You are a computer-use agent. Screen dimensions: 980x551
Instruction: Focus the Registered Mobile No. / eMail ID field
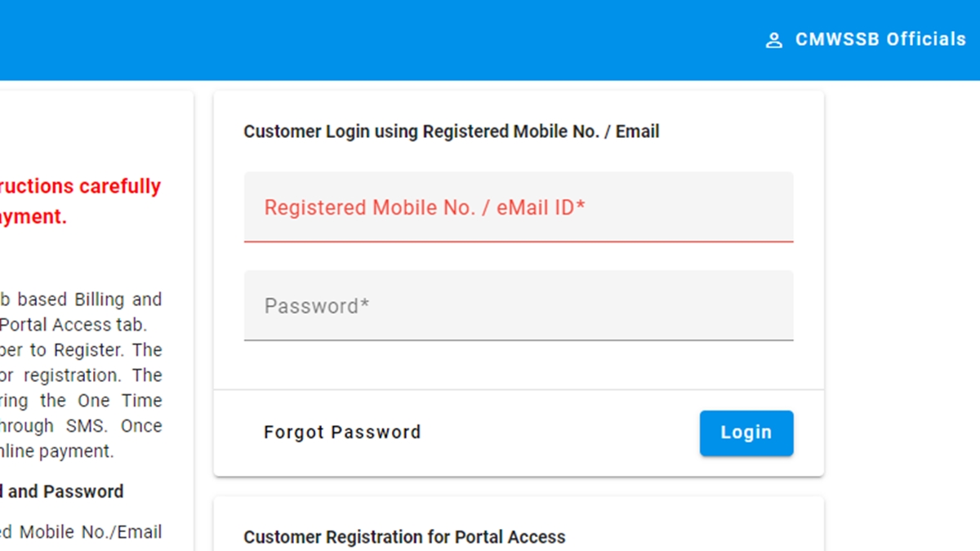(518, 207)
